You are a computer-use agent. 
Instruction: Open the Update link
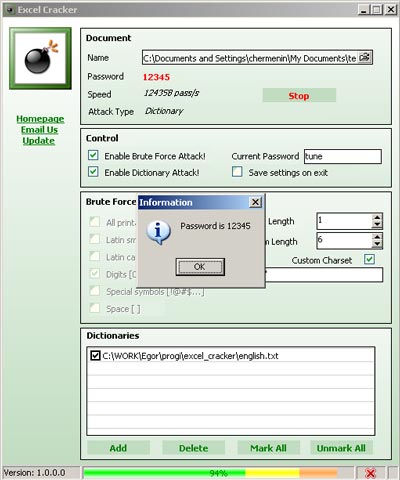pos(39,141)
